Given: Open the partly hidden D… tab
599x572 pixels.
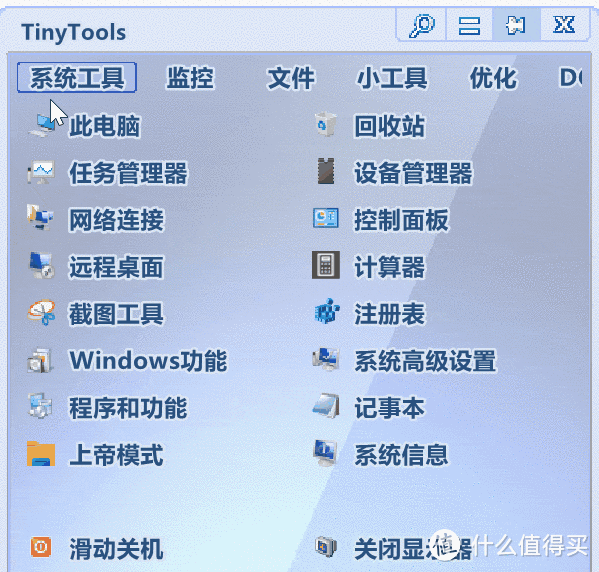Looking at the screenshot, I should coord(571,78).
